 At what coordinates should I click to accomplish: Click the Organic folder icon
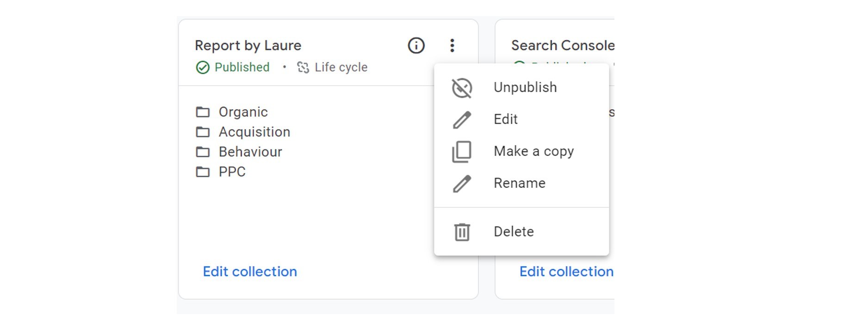203,112
